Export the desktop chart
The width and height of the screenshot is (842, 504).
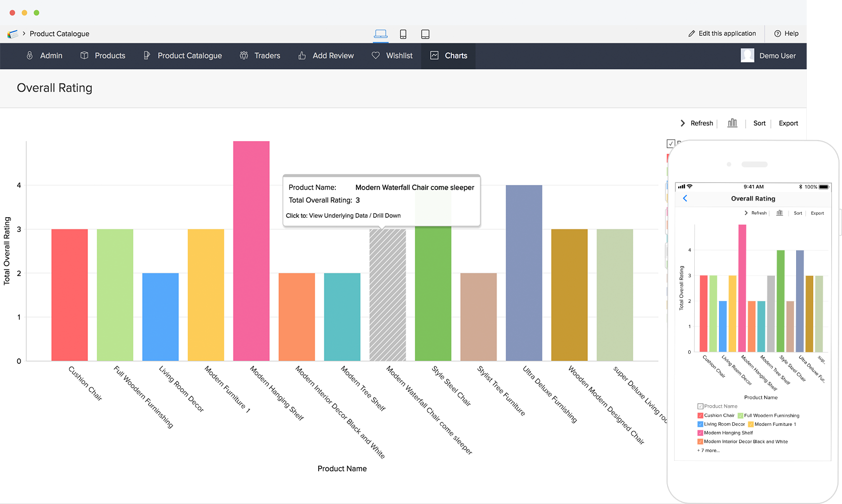coord(788,123)
